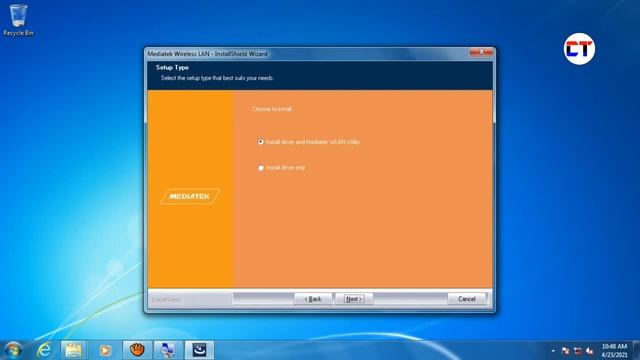Image resolution: width=640 pixels, height=360 pixels.
Task: Show hidden tray icons arrow
Action: (x=553, y=351)
